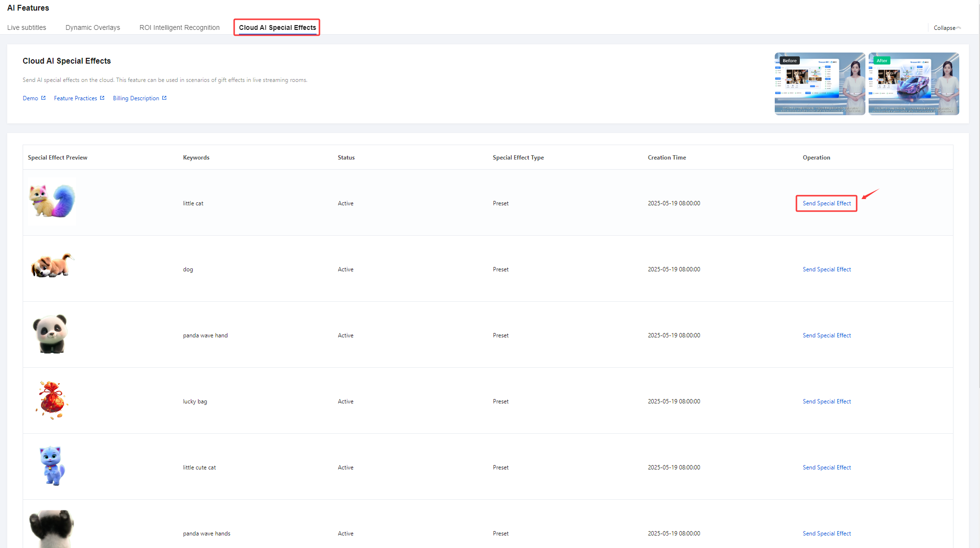Send the little cat special effect

tap(826, 203)
